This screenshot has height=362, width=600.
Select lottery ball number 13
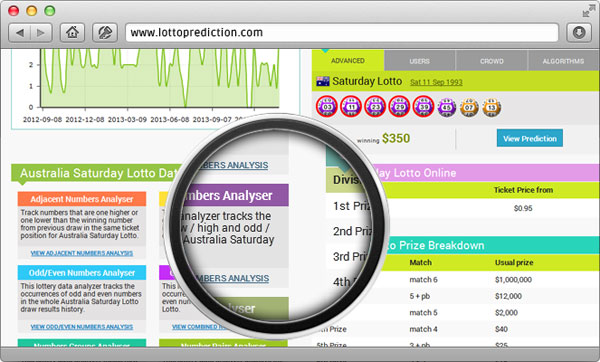pos(492,107)
